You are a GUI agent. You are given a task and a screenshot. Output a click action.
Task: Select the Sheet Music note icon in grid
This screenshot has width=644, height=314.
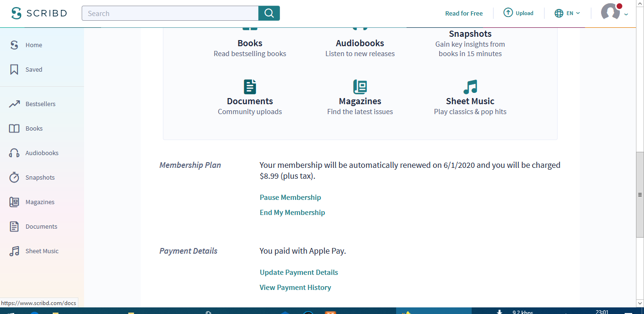(470, 87)
